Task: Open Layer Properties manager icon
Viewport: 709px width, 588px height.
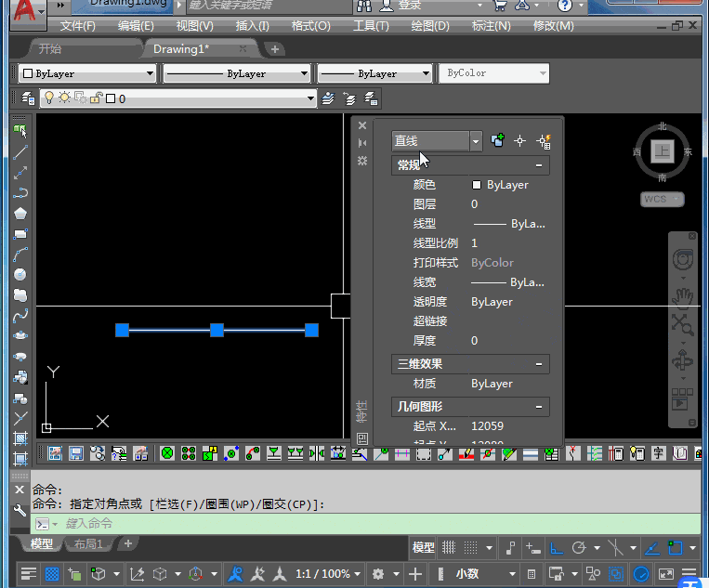Action: coord(28,98)
